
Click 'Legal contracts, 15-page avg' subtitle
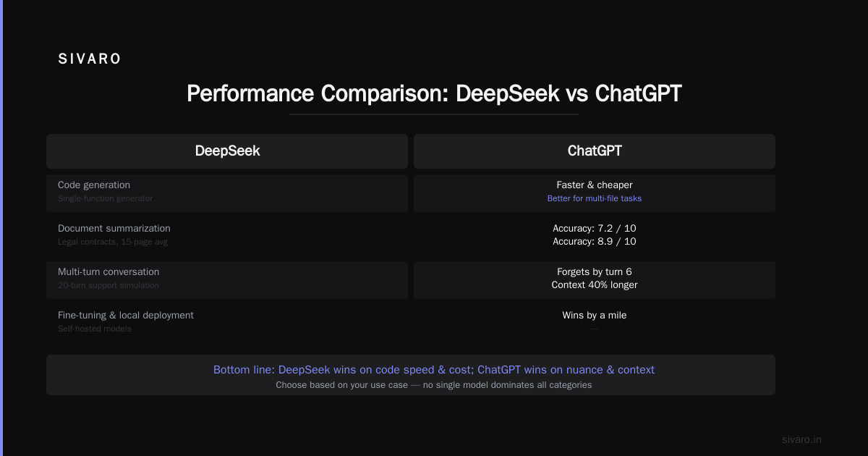113,242
